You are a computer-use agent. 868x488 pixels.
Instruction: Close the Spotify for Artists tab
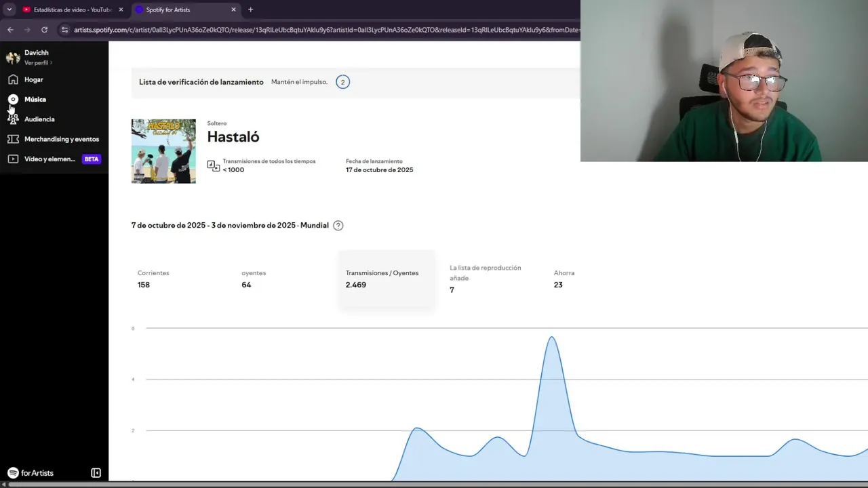[233, 9]
